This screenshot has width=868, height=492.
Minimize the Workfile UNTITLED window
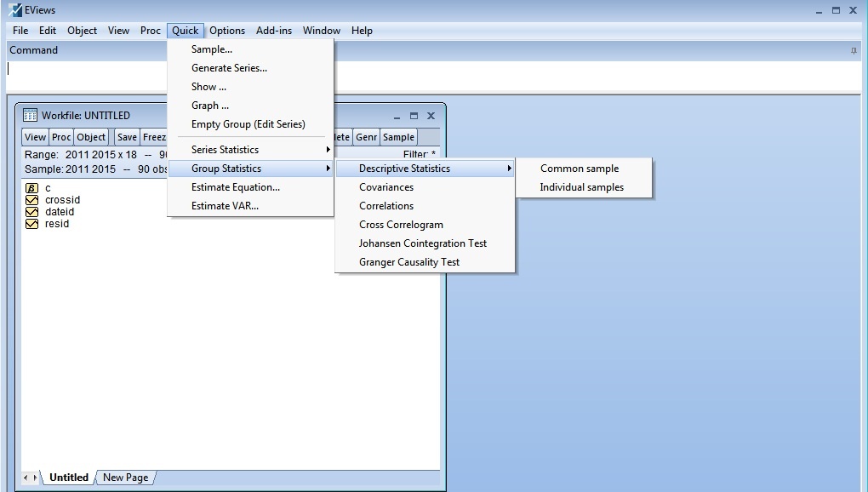397,117
